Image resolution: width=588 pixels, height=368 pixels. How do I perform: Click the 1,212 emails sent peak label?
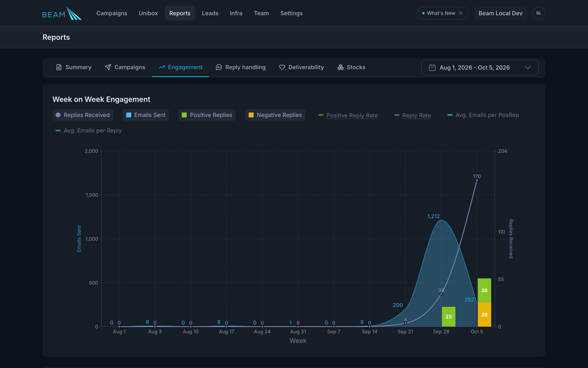434,216
